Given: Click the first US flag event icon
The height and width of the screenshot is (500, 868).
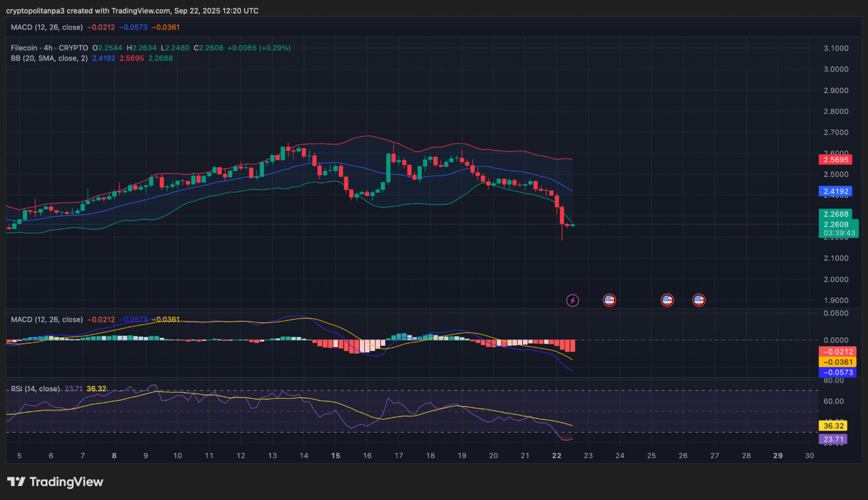Looking at the screenshot, I should 609,300.
